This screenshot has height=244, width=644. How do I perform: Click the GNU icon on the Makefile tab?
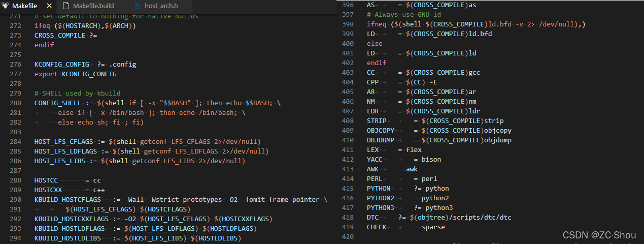tap(7, 6)
